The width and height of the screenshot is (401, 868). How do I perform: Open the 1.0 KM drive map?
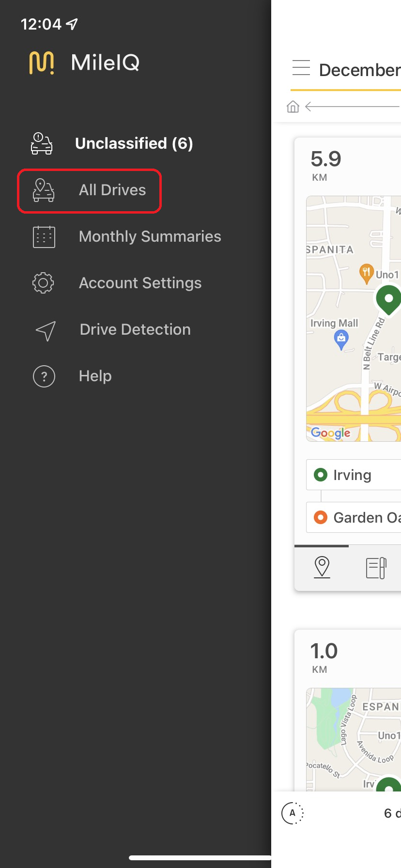pos(354,740)
